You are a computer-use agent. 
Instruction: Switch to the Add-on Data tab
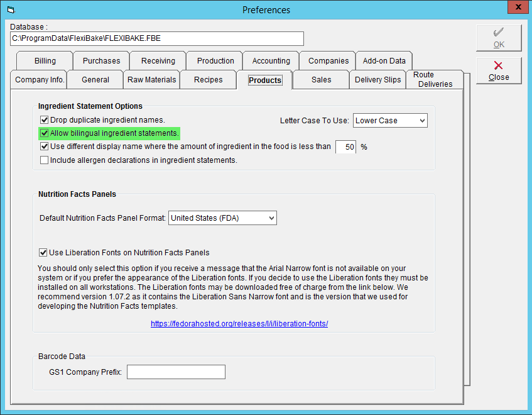coord(384,61)
